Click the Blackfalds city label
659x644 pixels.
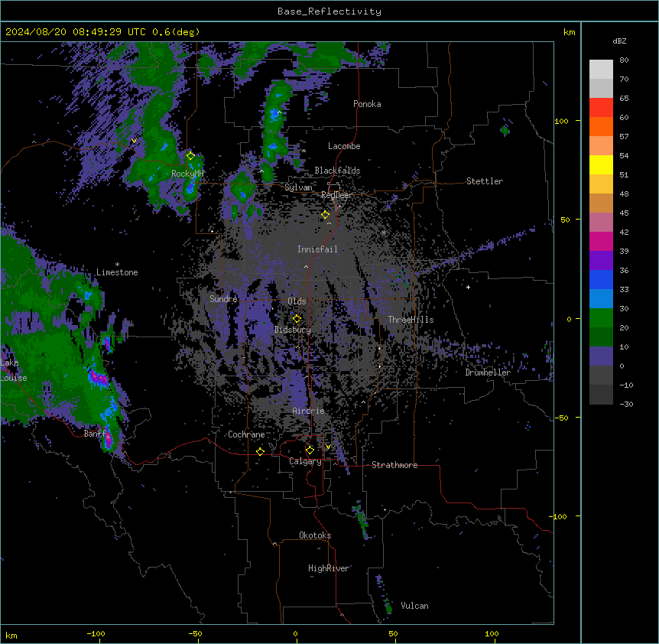337,171
